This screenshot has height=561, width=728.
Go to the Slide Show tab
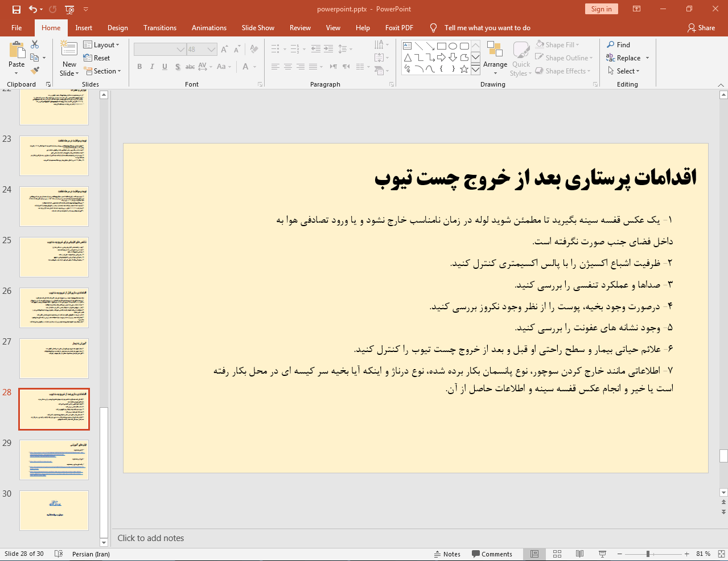coord(258,28)
